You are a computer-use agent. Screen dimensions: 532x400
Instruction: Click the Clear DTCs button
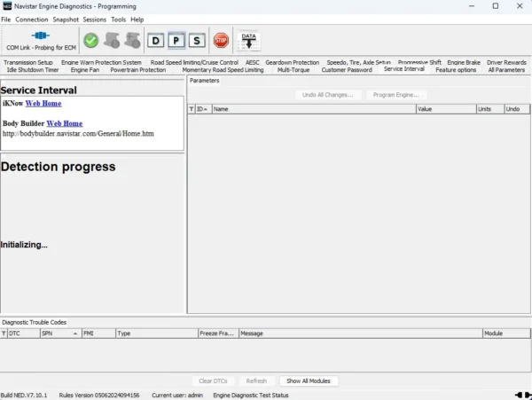pyautogui.click(x=213, y=381)
